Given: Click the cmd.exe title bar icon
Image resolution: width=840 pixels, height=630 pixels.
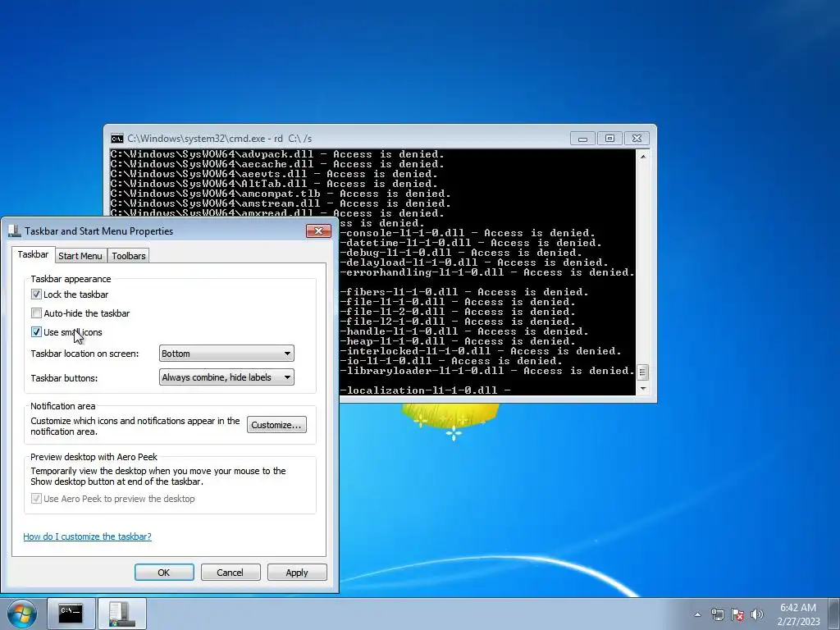Looking at the screenshot, I should coord(116,139).
